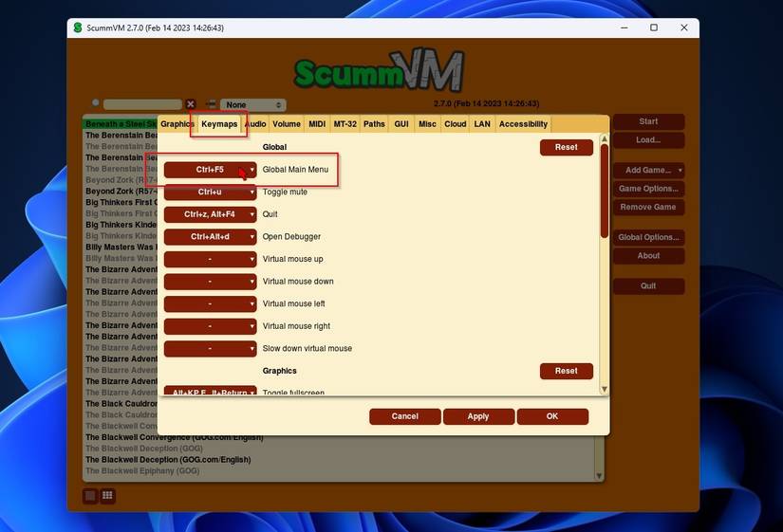
Task: Open the Accessibility tab
Action: 523,124
